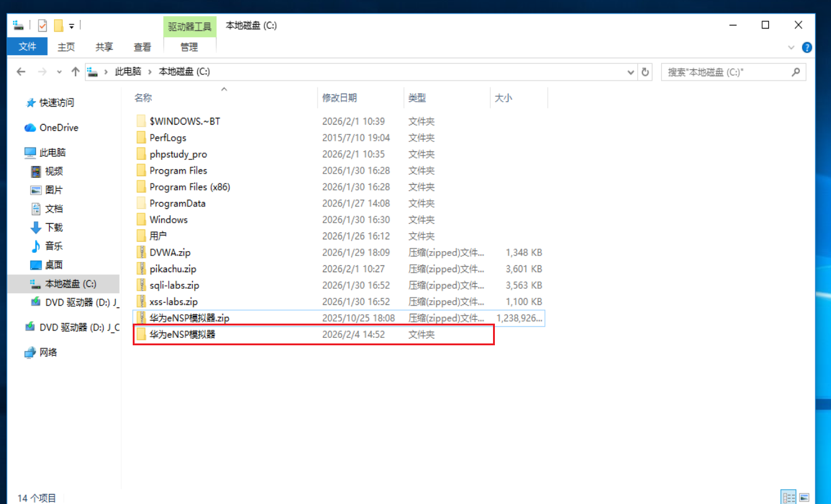The width and height of the screenshot is (831, 504).
Task: Switch to the 查看 ribbon tab
Action: (x=143, y=46)
